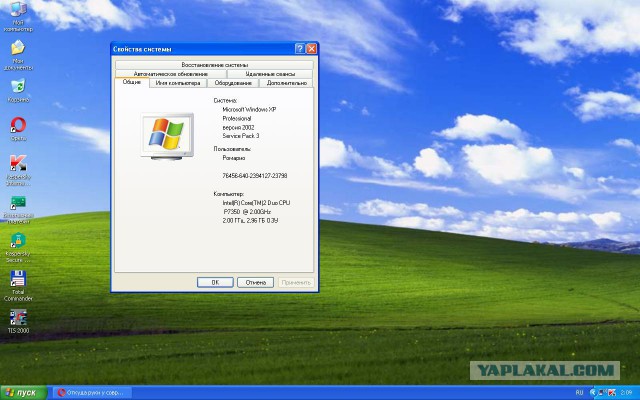This screenshot has width=640, height=400.
Task: Launch Total Commander from the desktop
Action: [18, 286]
